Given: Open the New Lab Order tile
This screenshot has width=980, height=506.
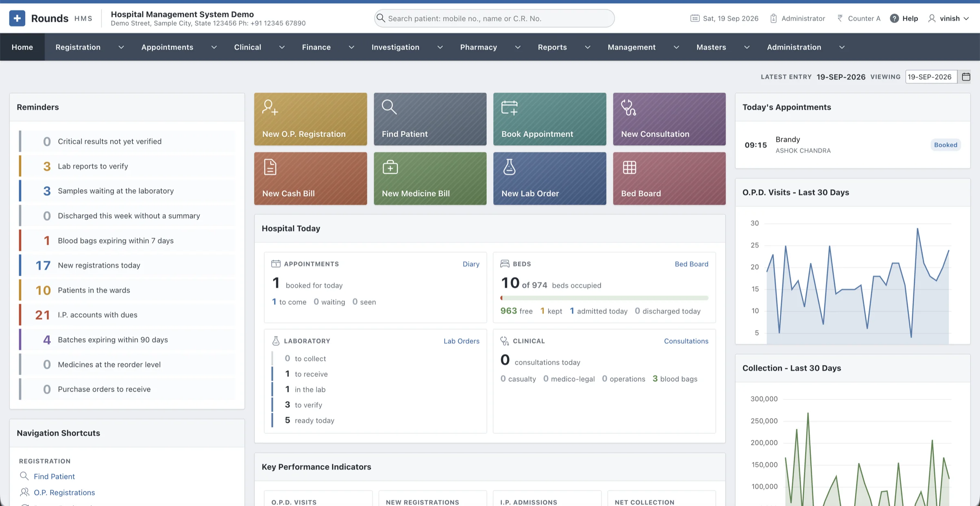Looking at the screenshot, I should [x=550, y=179].
